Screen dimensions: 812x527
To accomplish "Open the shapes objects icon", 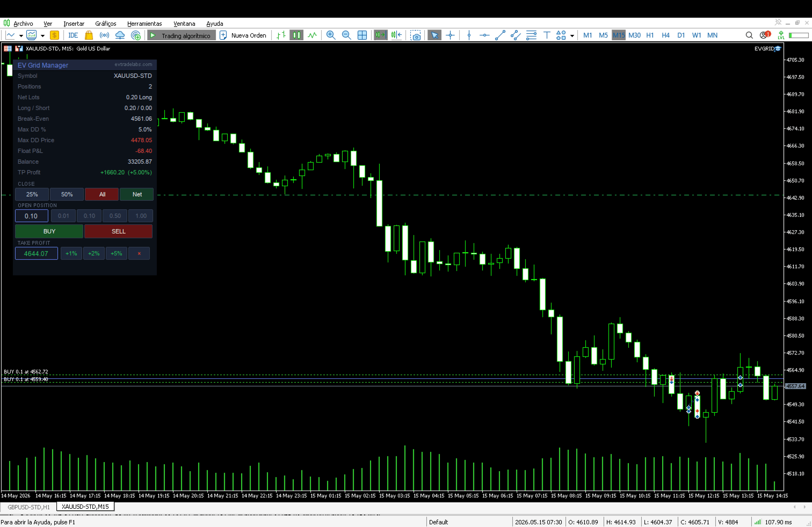I will coord(561,35).
